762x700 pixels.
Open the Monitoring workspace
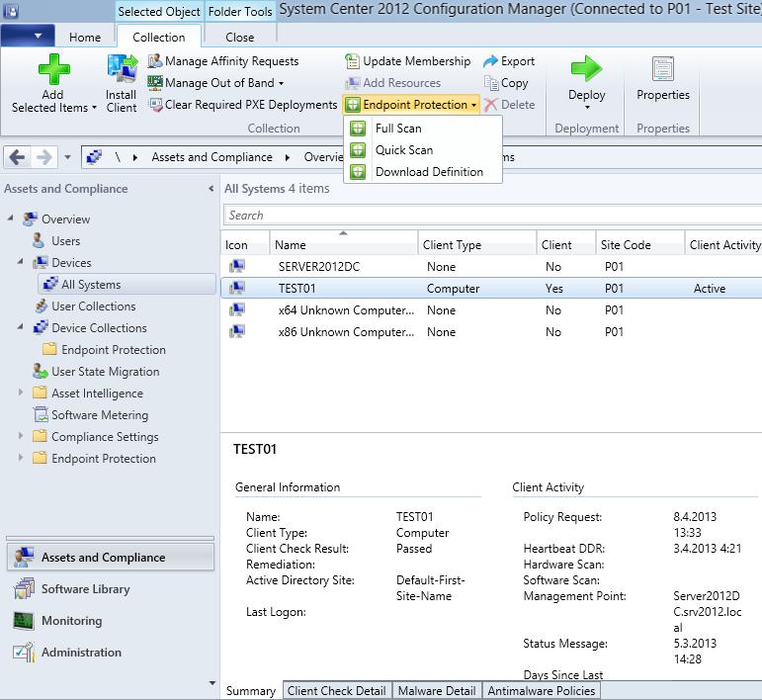click(111, 621)
